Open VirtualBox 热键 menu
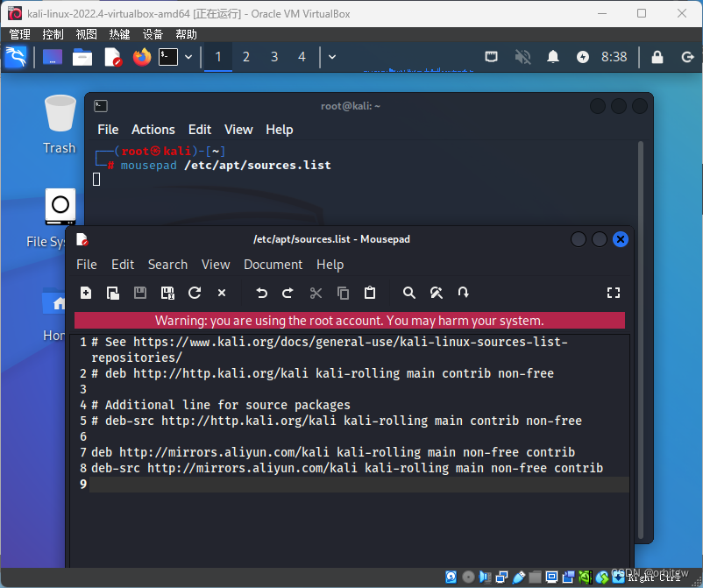 [119, 34]
